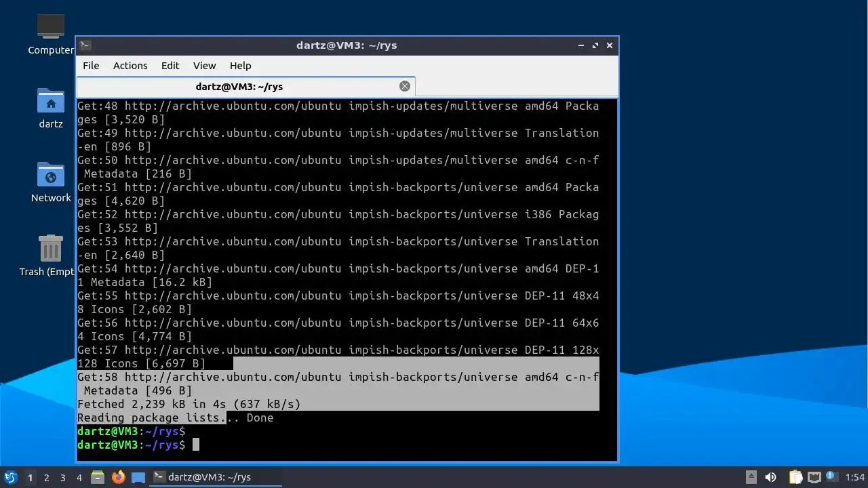This screenshot has height=488, width=868.
Task: Switch to workspace 4
Action: tap(79, 478)
